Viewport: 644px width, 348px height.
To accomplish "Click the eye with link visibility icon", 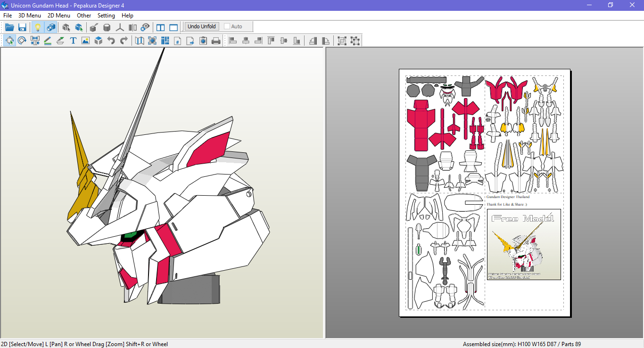I will (x=145, y=27).
